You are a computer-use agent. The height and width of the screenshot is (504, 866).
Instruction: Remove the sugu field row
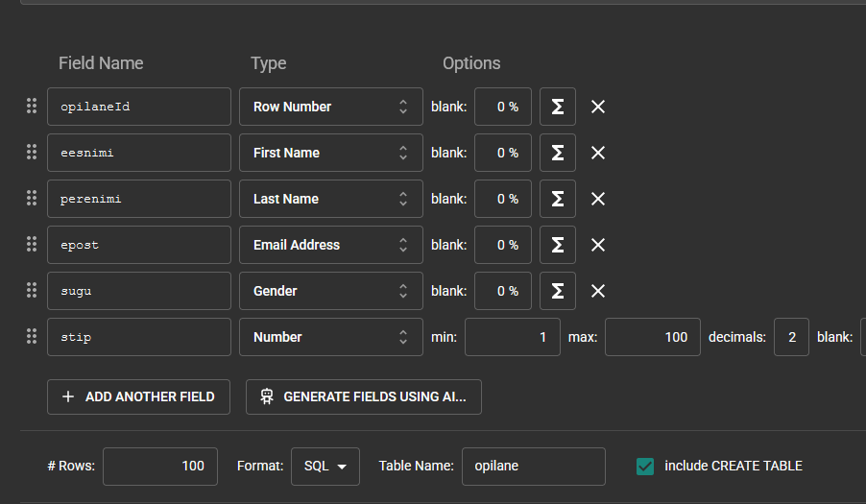[x=597, y=291]
